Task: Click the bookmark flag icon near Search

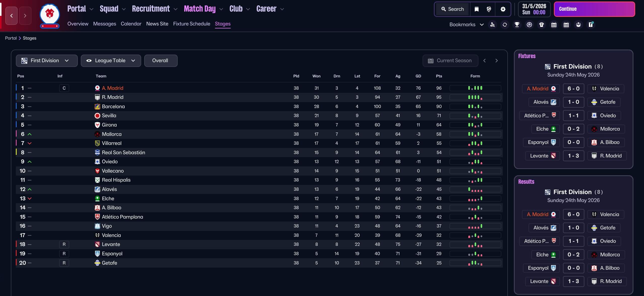Action: click(x=476, y=9)
